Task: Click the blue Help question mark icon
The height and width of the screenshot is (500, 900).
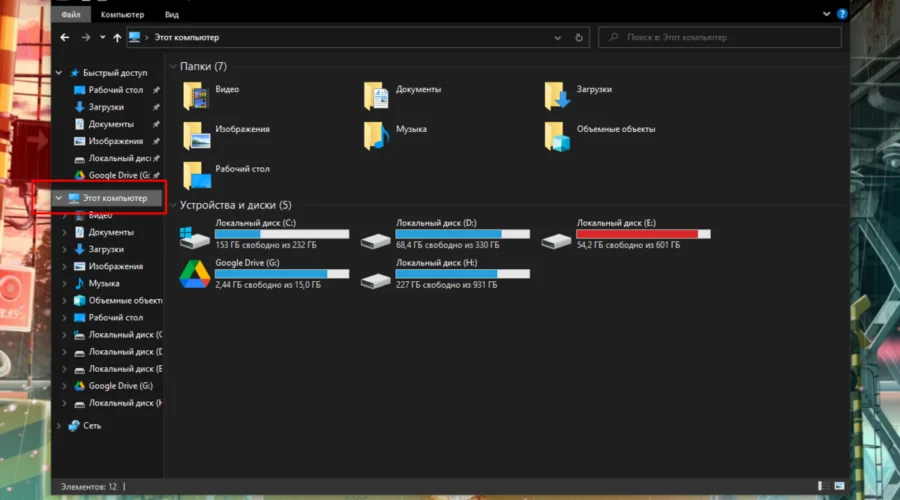Action: tap(842, 15)
